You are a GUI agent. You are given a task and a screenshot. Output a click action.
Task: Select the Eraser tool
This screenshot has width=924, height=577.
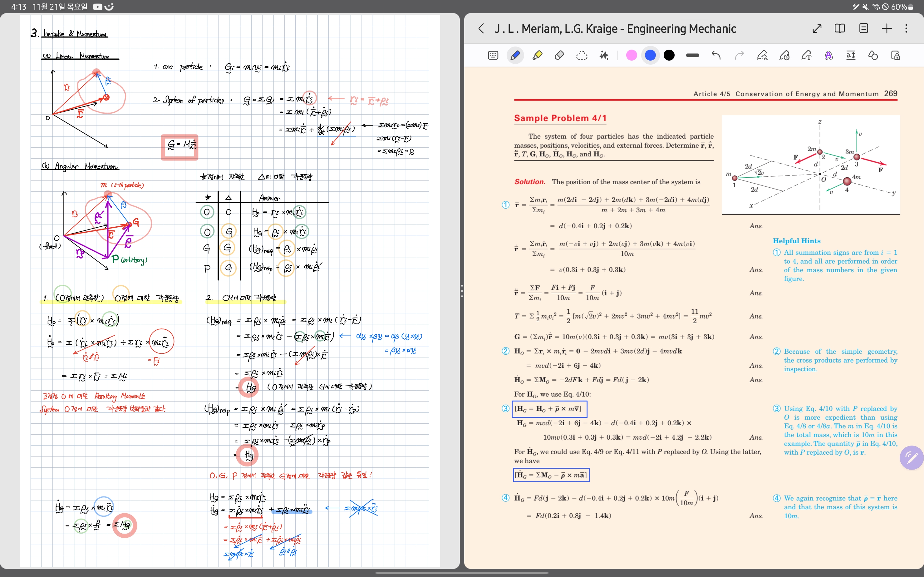pos(559,56)
